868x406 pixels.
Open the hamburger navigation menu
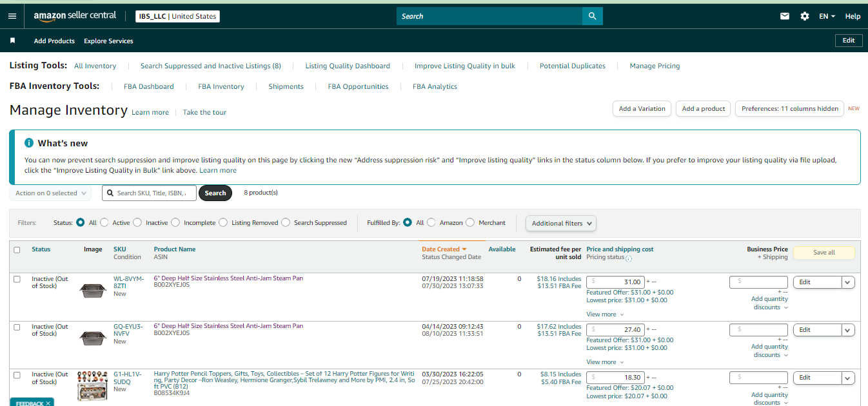12,16
